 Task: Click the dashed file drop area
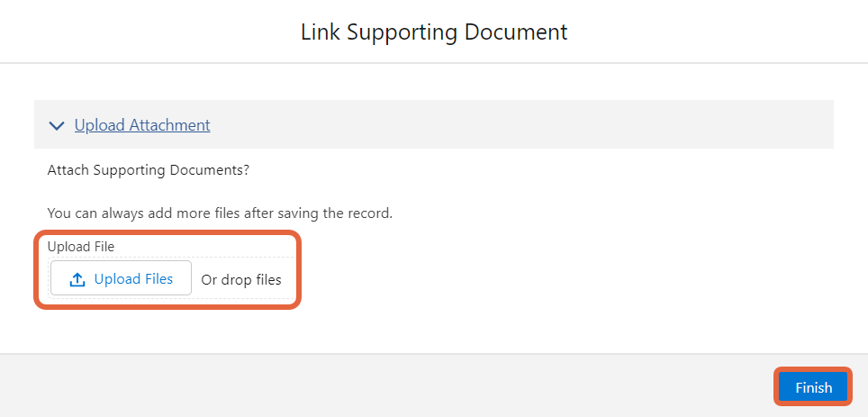pyautogui.click(x=173, y=278)
